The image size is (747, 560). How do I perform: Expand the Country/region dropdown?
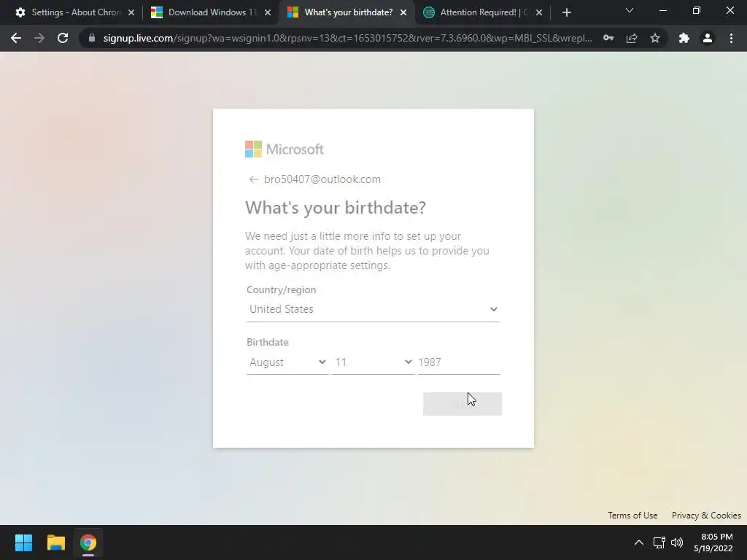click(373, 309)
